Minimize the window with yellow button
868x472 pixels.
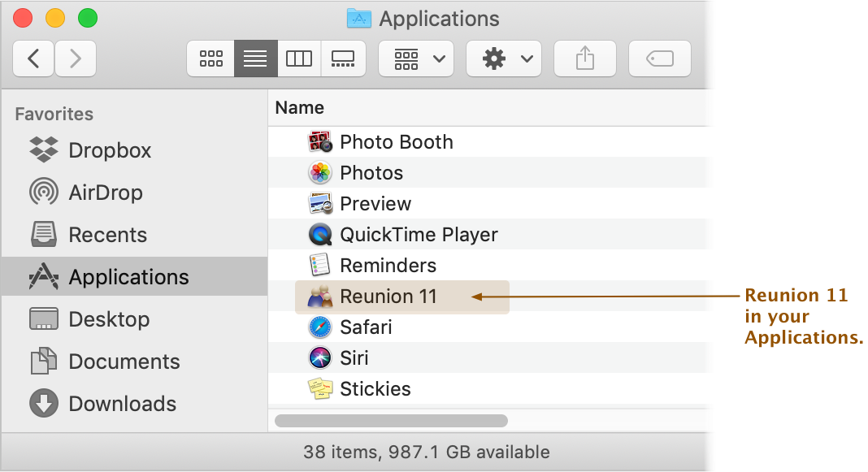54,18
